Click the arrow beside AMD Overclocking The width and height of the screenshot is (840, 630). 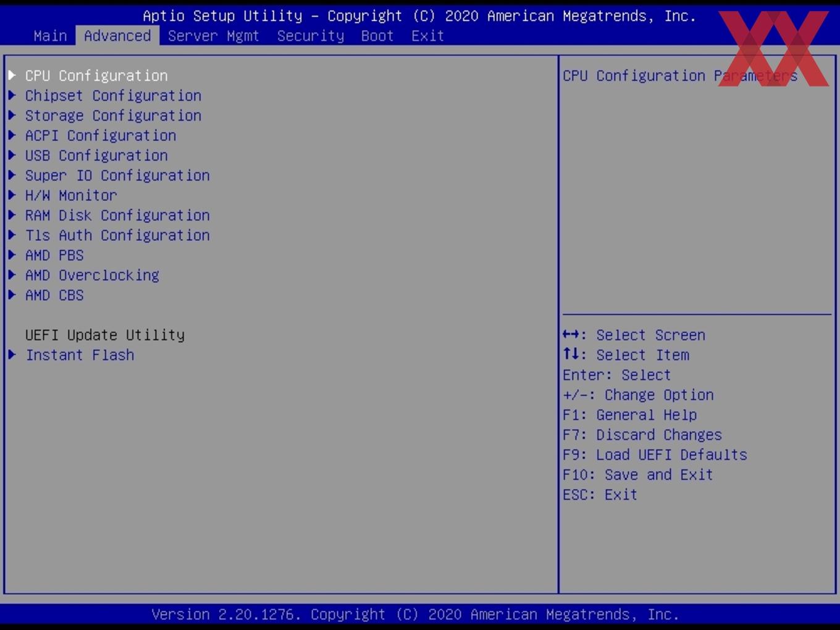[x=12, y=275]
